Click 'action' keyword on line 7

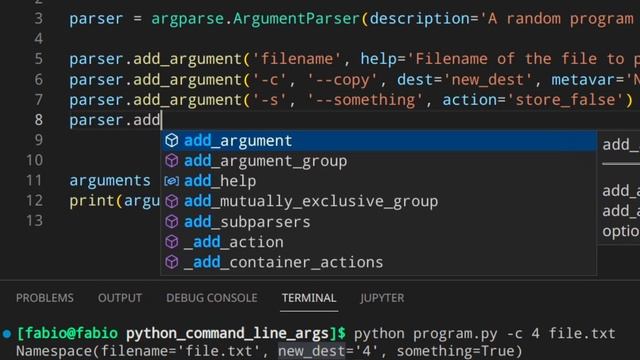point(470,100)
